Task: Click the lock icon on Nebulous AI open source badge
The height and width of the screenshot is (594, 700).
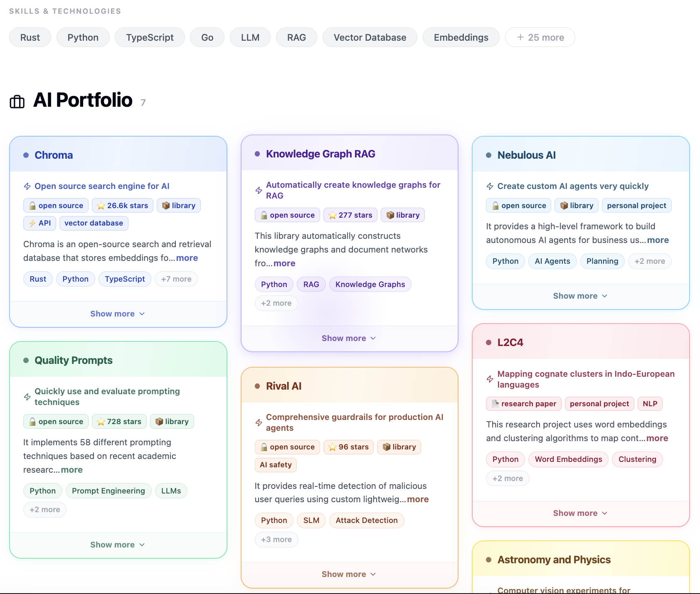Action: pos(495,206)
